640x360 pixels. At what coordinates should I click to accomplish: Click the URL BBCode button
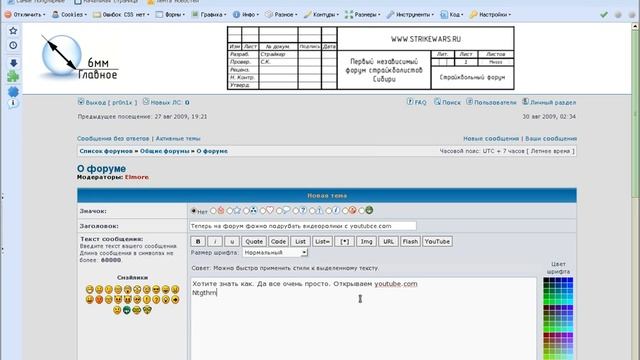coord(388,242)
